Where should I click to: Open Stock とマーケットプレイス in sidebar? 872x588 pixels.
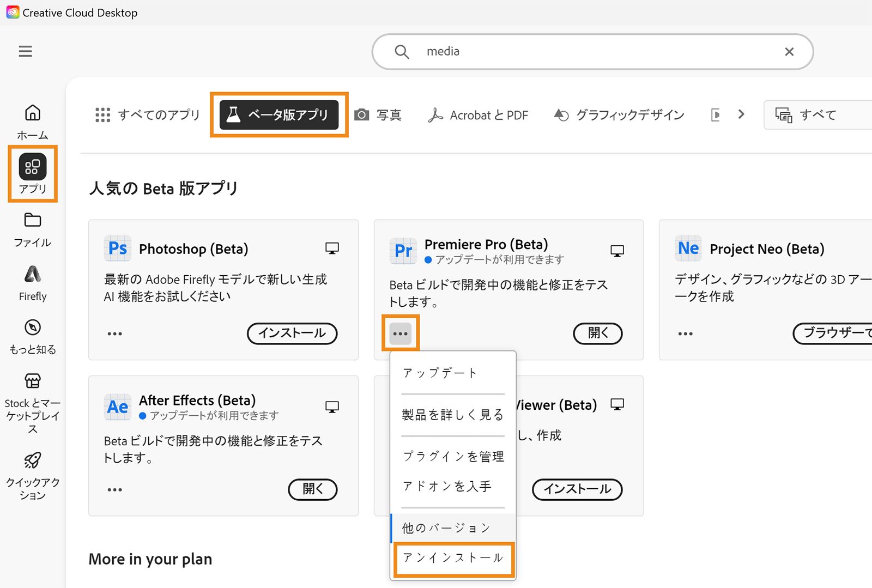click(33, 403)
